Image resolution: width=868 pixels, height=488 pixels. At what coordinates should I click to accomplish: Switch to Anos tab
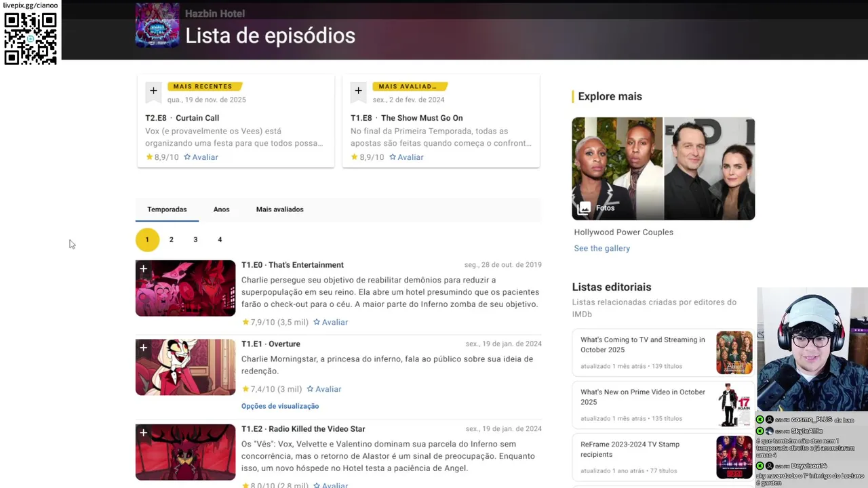[222, 209]
